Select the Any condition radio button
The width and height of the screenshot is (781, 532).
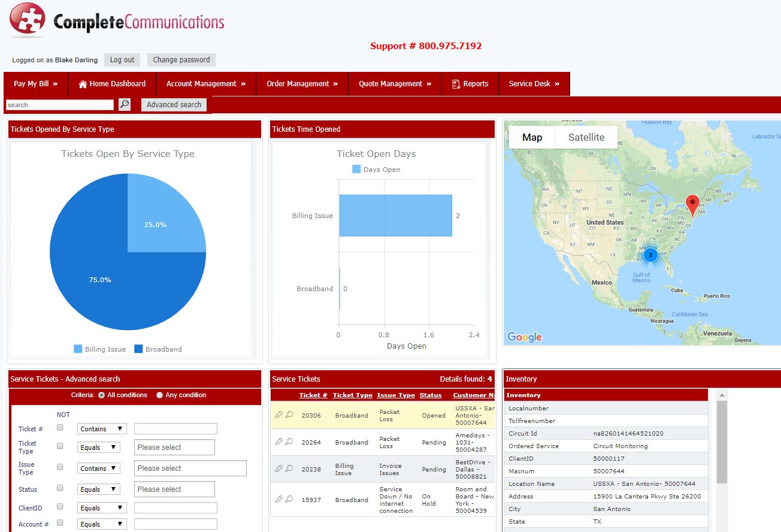[159, 395]
